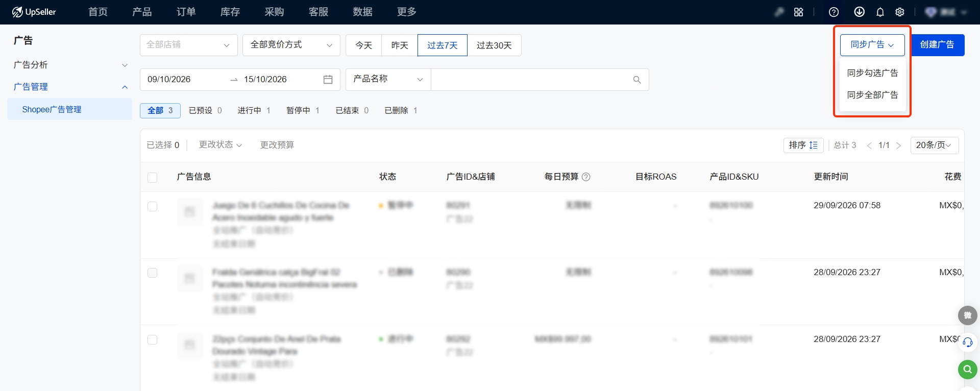Image resolution: width=980 pixels, height=391 pixels.
Task: Click the calendar icon in date range
Action: (x=328, y=80)
